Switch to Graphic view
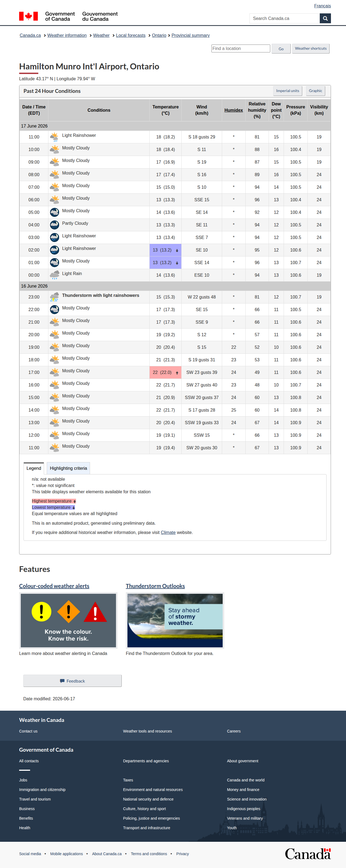This screenshot has height=868, width=346. point(315,91)
